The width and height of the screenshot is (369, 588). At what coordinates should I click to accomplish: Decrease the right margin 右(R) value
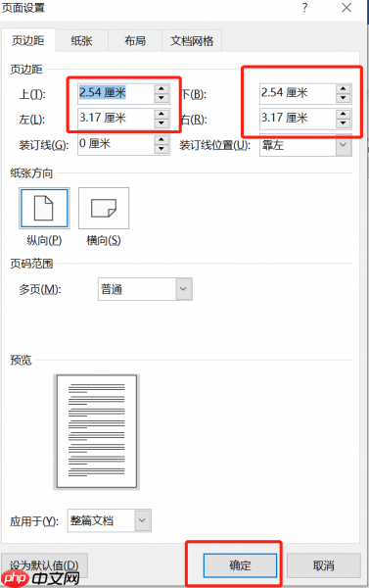point(344,122)
